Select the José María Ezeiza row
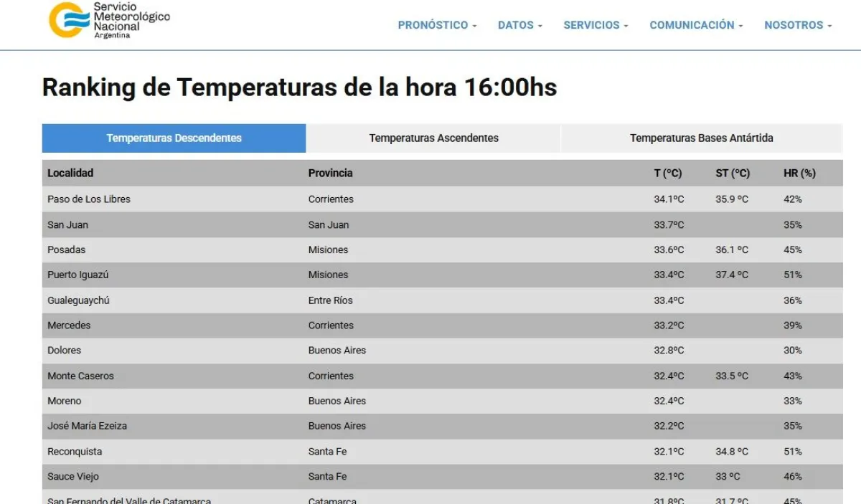The width and height of the screenshot is (861, 504). click(87, 426)
